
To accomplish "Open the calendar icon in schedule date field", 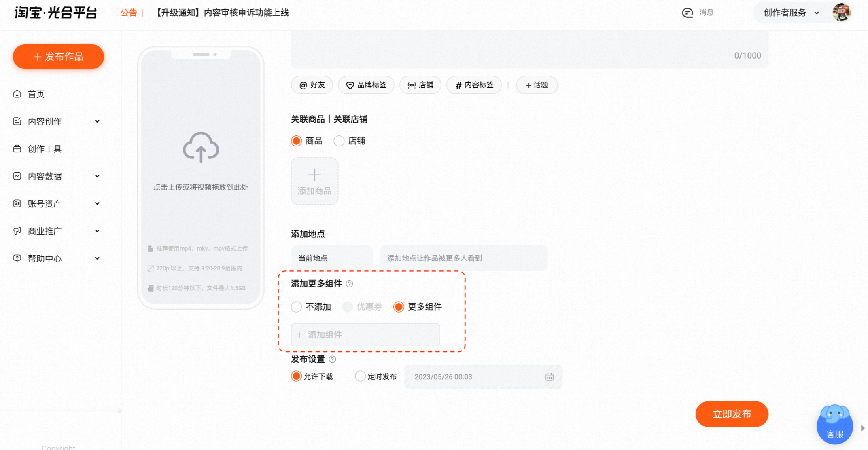I will pyautogui.click(x=549, y=377).
